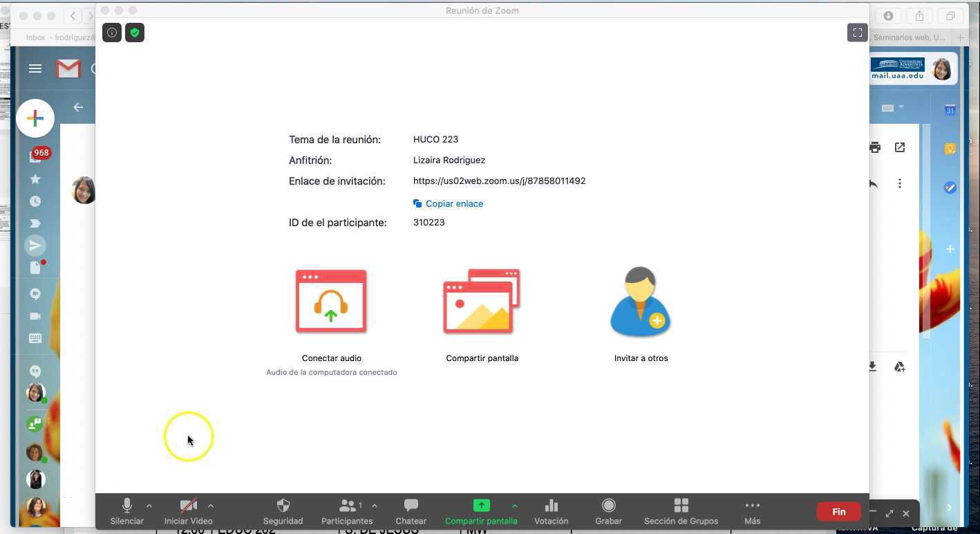The image size is (980, 534).
Task: Expand arrow next to Participantes
Action: pyautogui.click(x=375, y=506)
